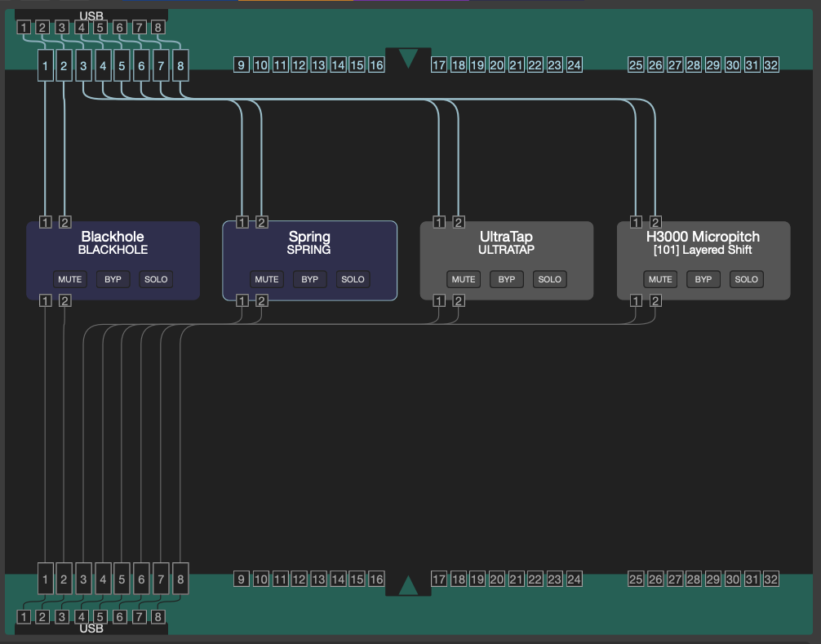Click bottom output channel 8
821x644 pixels.
[180, 579]
